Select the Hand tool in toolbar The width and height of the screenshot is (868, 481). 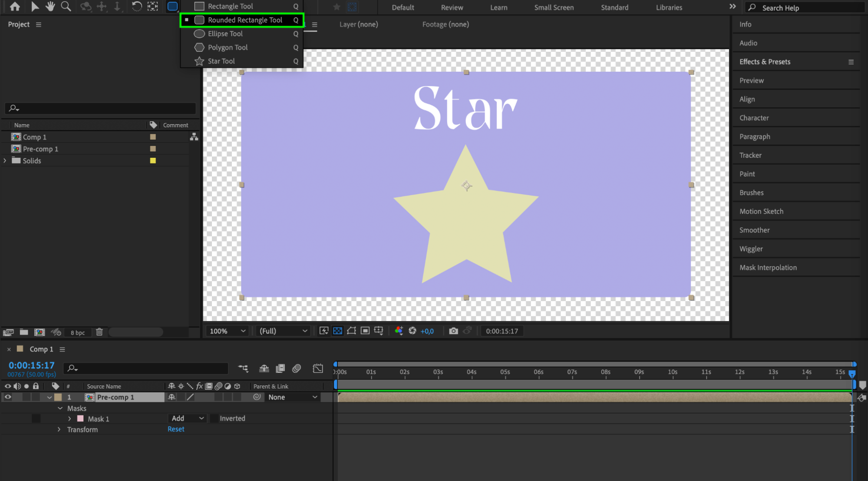[50, 7]
